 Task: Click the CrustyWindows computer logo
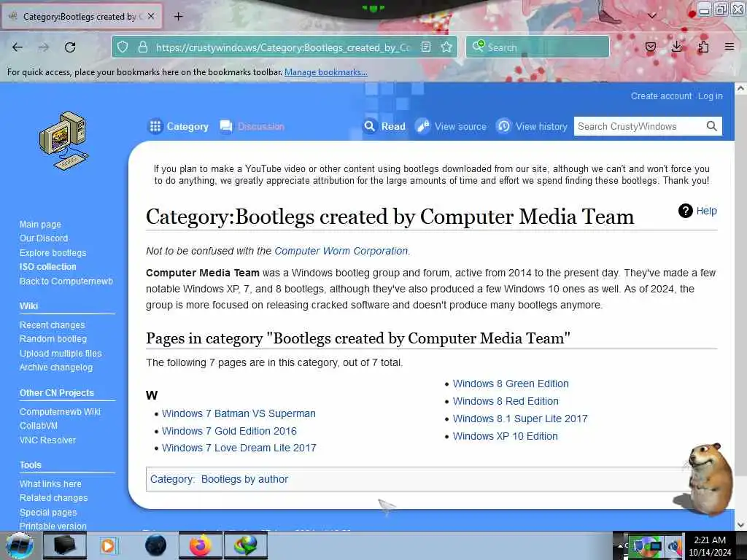coord(64,141)
